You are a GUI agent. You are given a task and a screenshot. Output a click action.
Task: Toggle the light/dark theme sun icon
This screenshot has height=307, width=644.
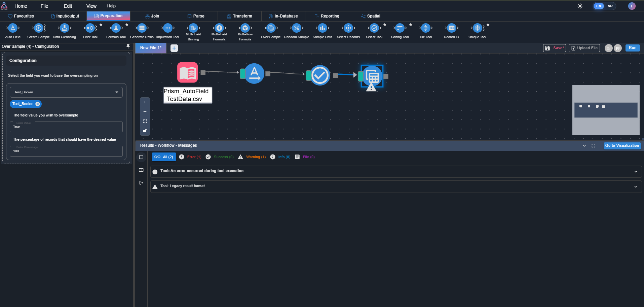coord(580,6)
